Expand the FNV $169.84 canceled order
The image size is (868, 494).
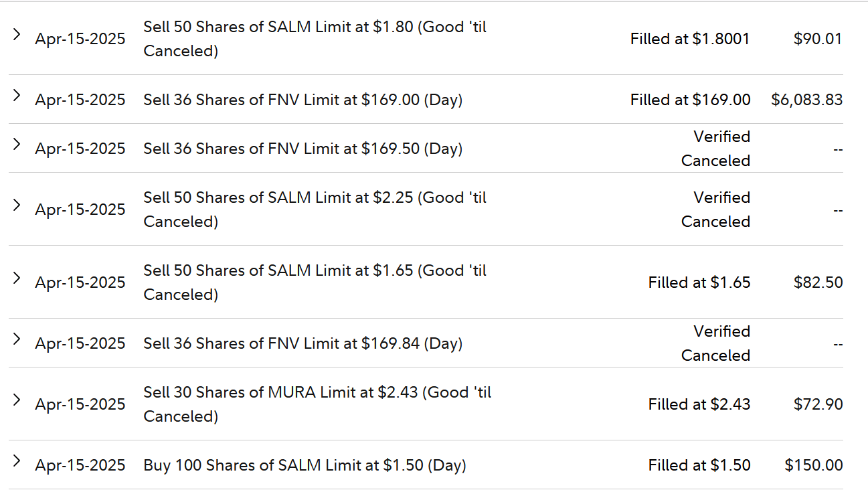point(17,339)
